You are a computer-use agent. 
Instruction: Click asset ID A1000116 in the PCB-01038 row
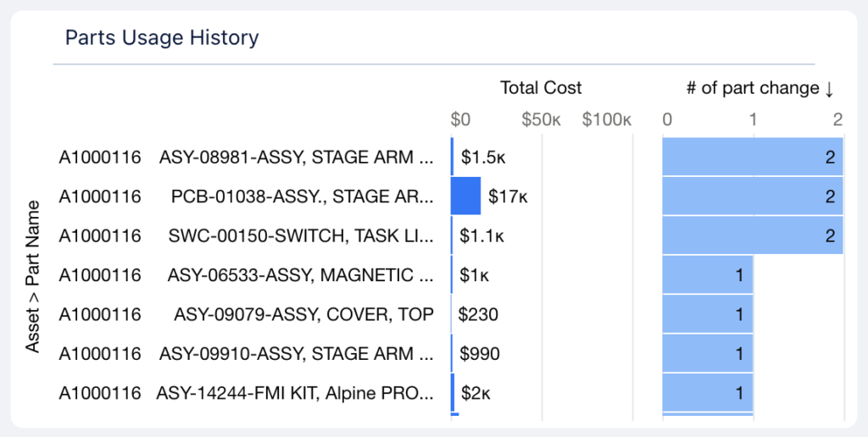(100, 197)
